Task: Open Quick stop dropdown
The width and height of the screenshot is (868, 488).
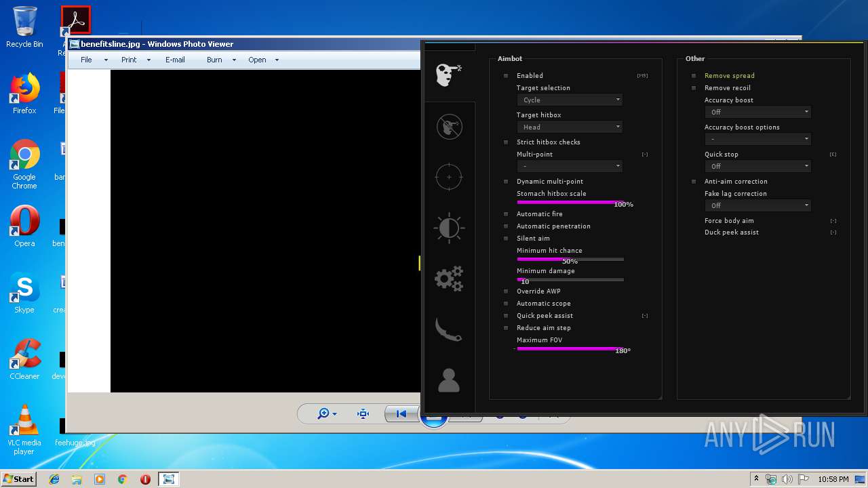Action: 757,166
